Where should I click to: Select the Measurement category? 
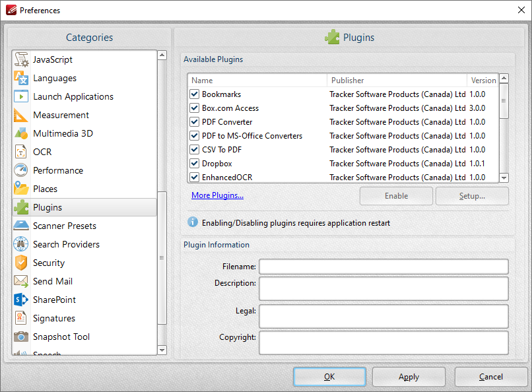(x=84, y=115)
